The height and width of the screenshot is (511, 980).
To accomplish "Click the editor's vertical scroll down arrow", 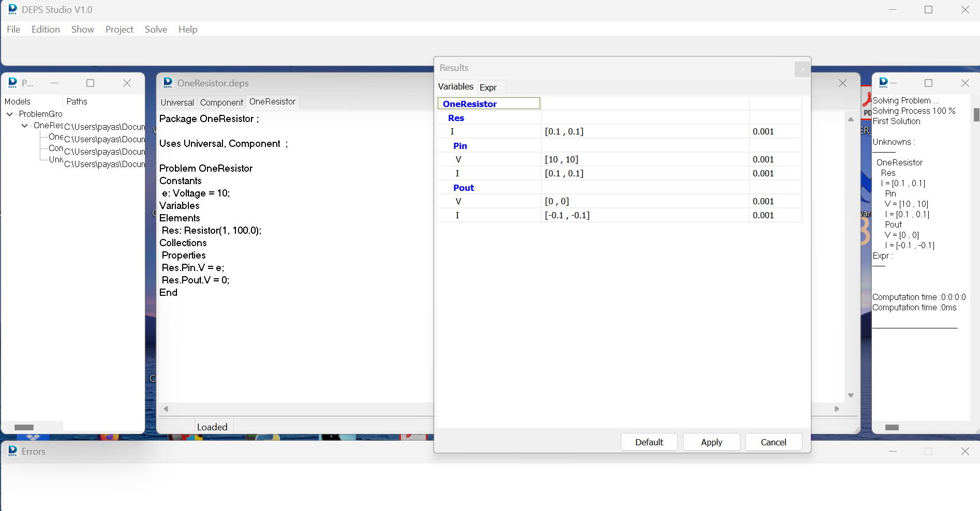I will (851, 396).
